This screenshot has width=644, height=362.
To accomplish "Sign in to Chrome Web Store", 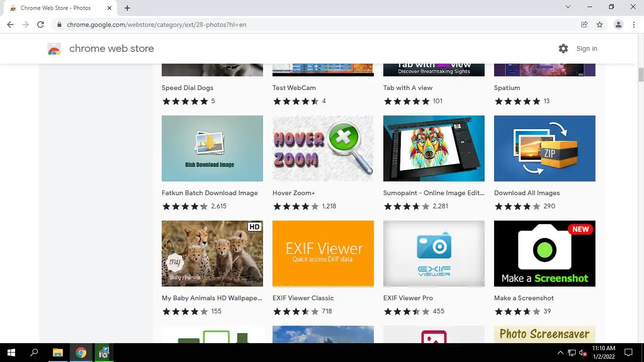I will pos(586,49).
